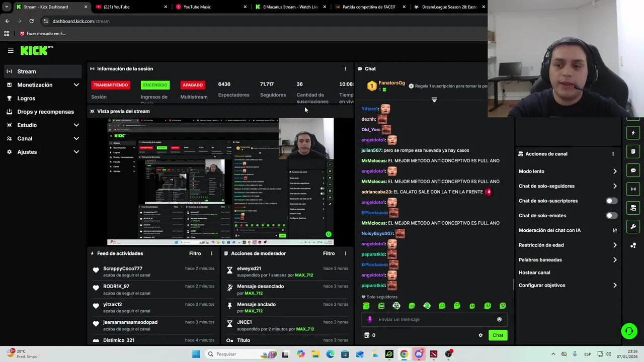The width and height of the screenshot is (644, 362).
Task: Click FanatorsGg top gifter name
Action: click(x=391, y=83)
